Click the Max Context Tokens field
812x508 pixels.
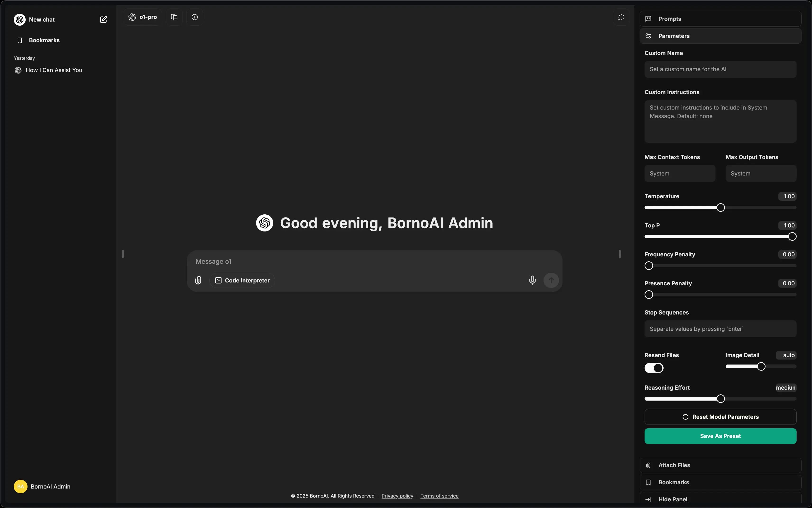pos(680,173)
